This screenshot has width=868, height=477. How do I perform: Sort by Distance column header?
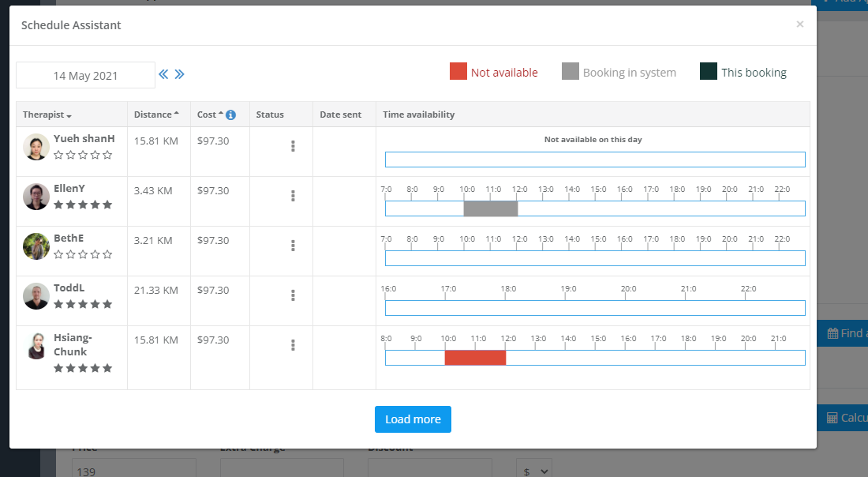click(x=156, y=115)
